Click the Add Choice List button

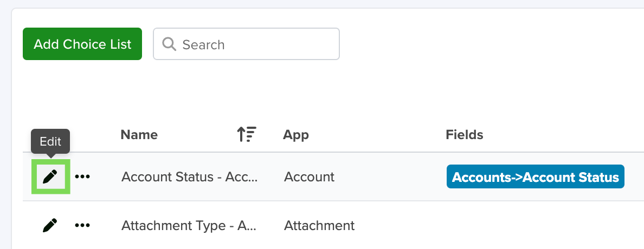pyautogui.click(x=82, y=44)
